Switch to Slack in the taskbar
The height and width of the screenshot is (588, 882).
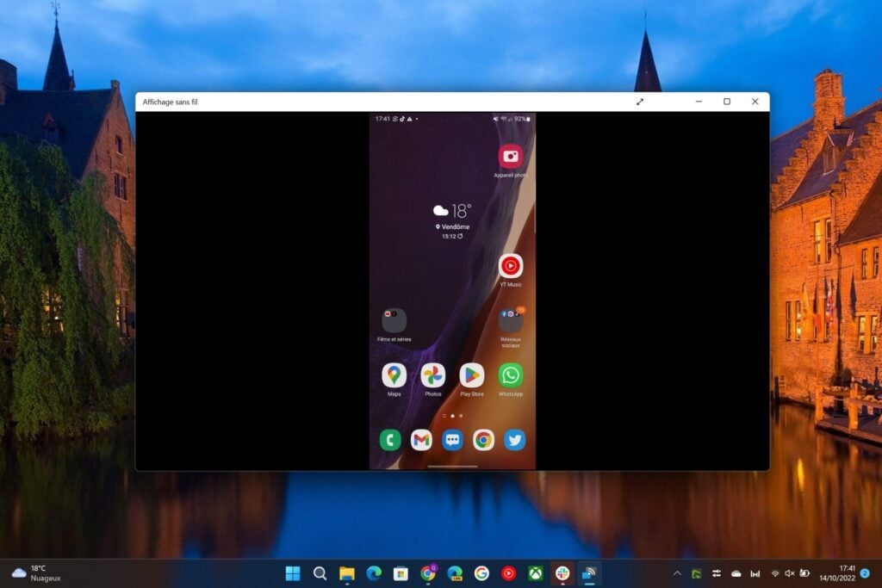pos(562,573)
